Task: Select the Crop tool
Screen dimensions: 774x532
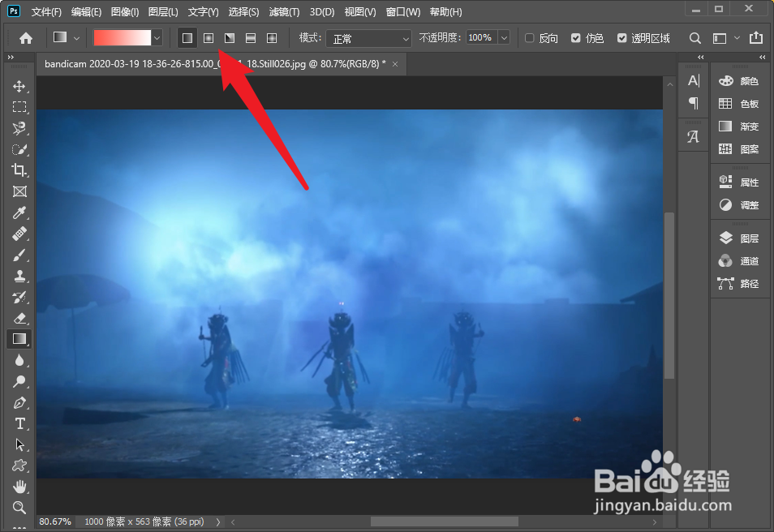Action: [x=19, y=170]
